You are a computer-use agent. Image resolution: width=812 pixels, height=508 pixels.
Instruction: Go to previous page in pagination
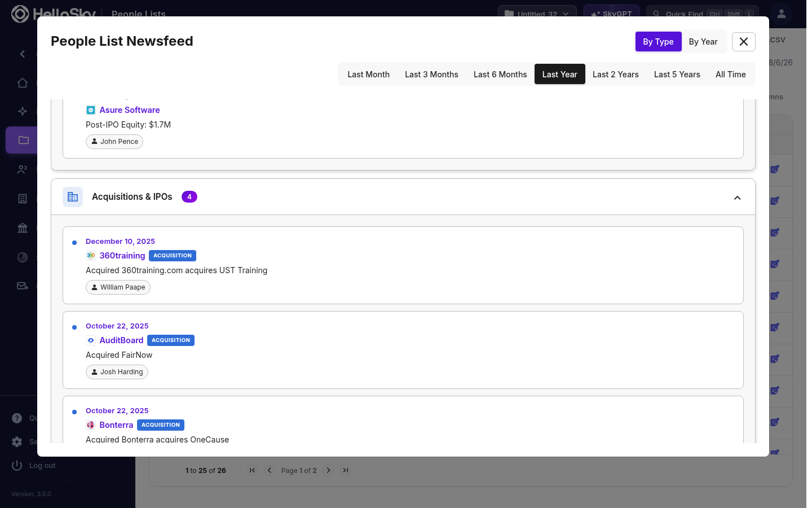(x=270, y=470)
